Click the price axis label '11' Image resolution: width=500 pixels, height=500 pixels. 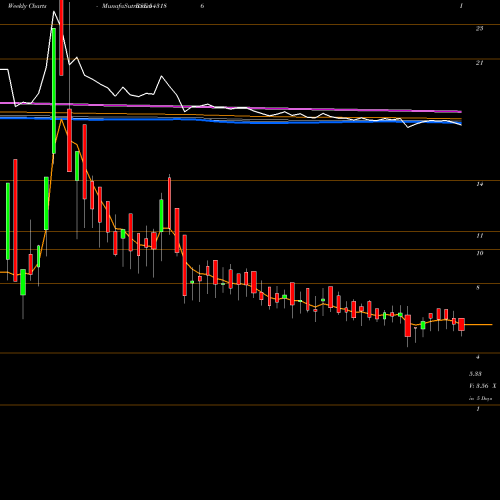479,236
